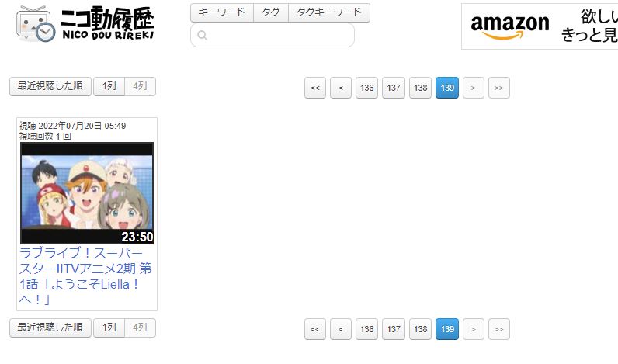
Task: Click the search magnifier icon
Action: point(202,36)
